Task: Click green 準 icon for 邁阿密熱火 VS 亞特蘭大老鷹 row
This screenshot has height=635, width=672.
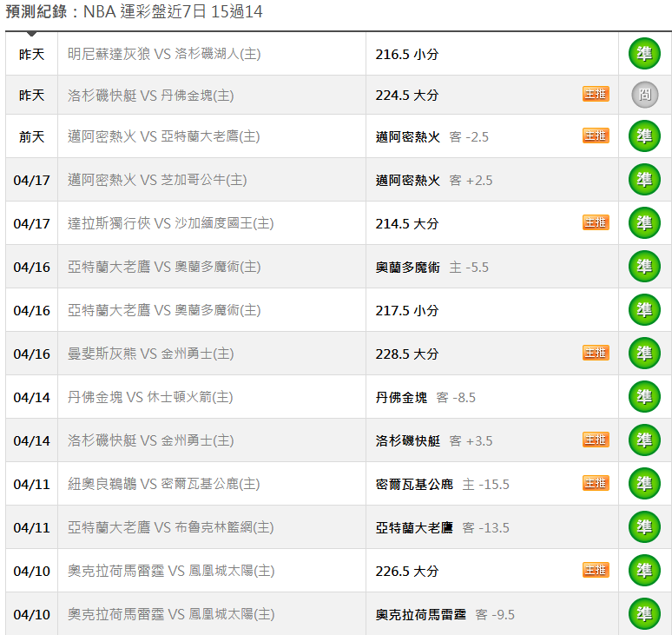Action: 644,136
